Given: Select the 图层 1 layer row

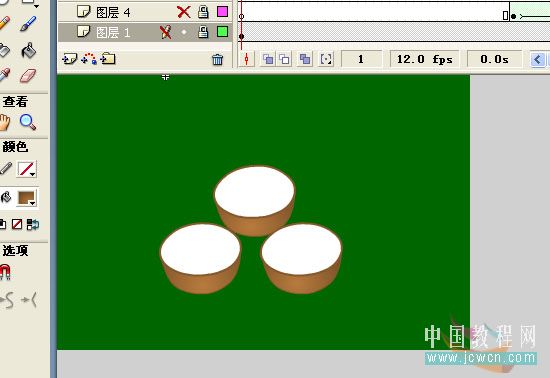Looking at the screenshot, I should point(145,32).
